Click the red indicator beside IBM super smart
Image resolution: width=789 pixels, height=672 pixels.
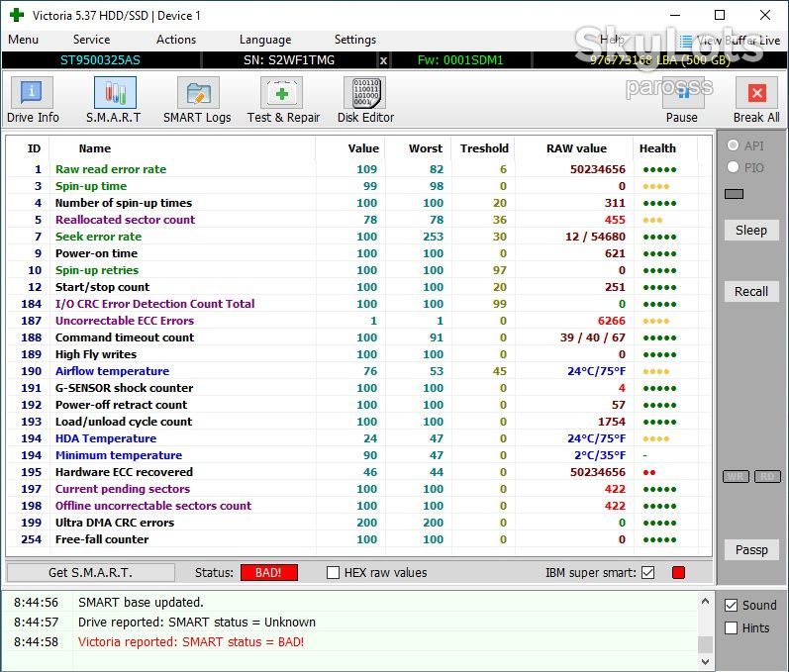pyautogui.click(x=678, y=572)
